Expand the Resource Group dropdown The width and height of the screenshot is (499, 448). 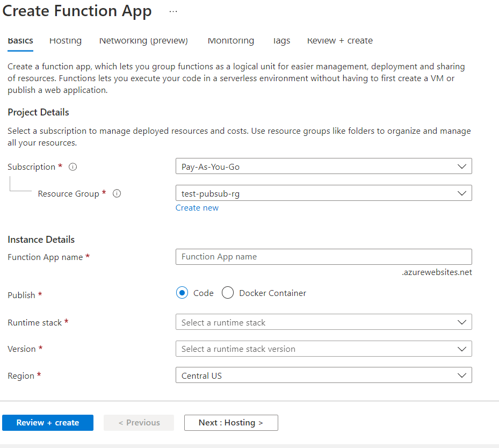click(x=323, y=193)
